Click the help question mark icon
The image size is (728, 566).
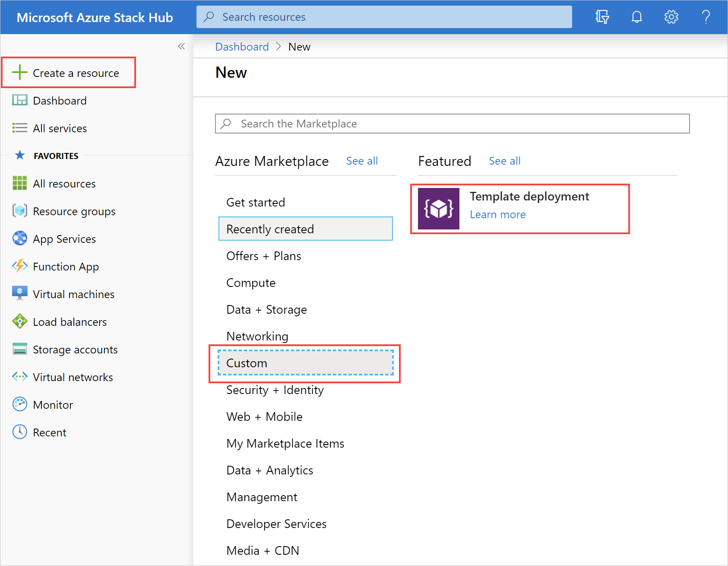point(706,17)
